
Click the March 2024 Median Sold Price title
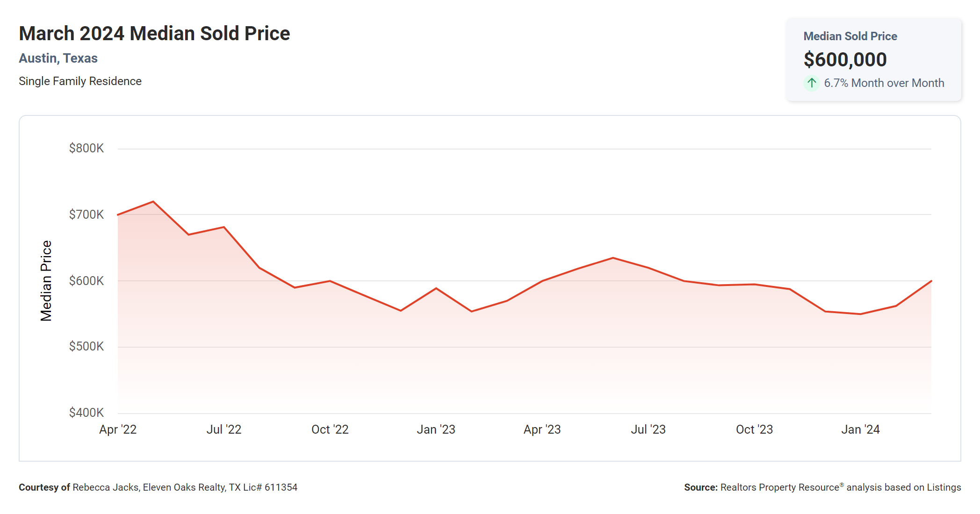154,34
